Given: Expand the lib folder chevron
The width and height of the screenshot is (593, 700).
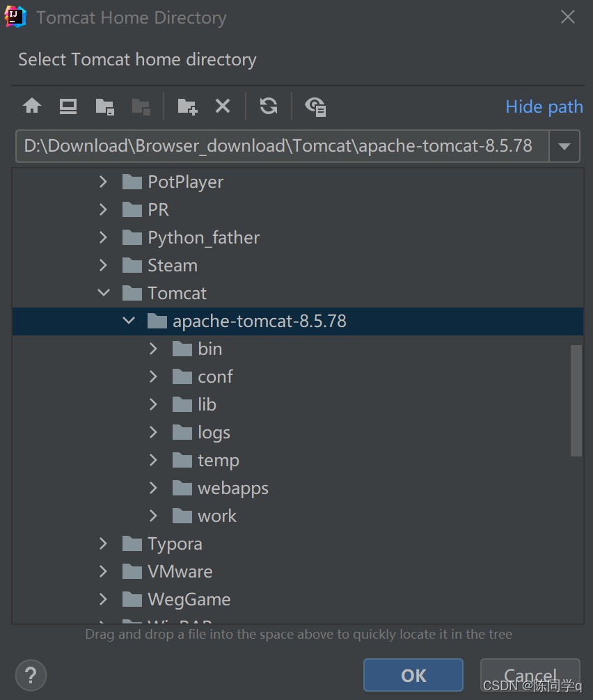Looking at the screenshot, I should [153, 404].
